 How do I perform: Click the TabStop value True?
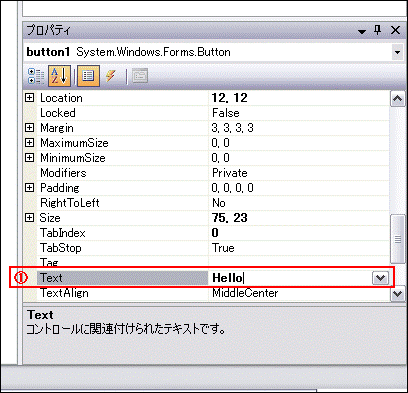(x=223, y=248)
